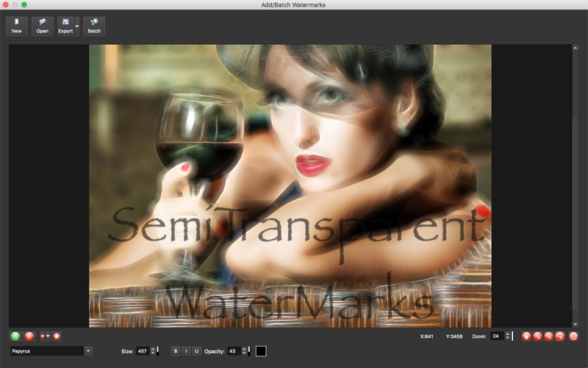The width and height of the screenshot is (588, 368).
Task: Click the magnifier icon next to the hand tool
Action: coord(537,336)
